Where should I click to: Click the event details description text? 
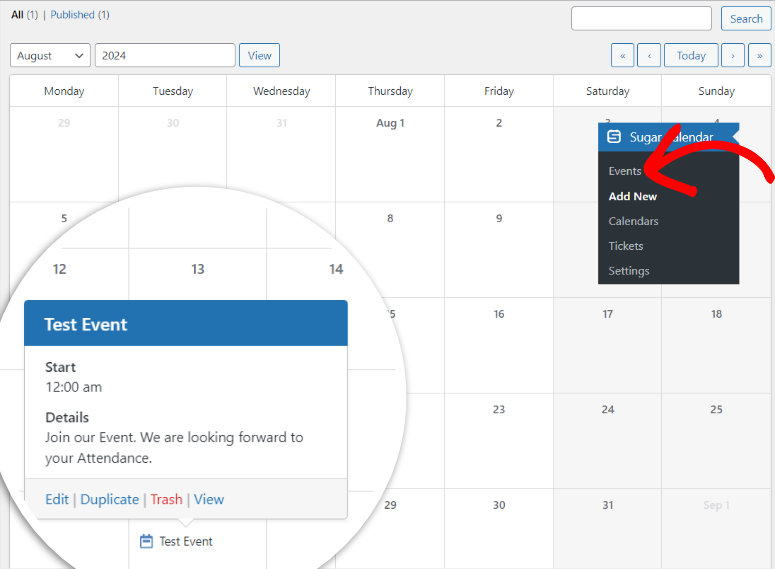pyautogui.click(x=174, y=447)
